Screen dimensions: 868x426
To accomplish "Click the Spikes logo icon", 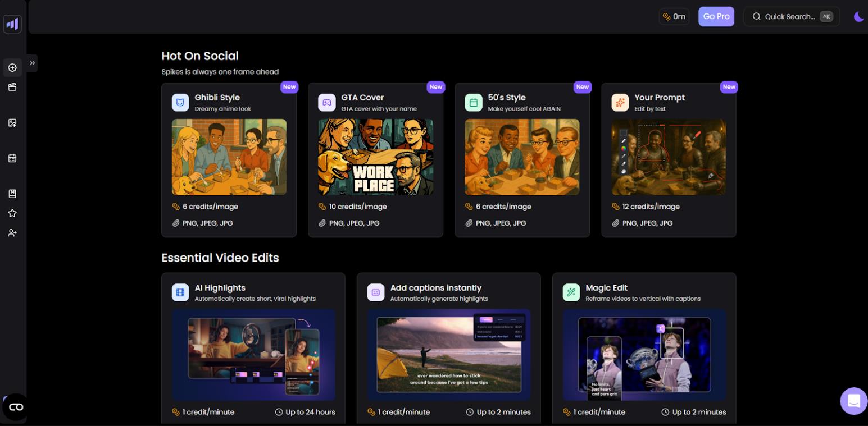I will 12,24.
